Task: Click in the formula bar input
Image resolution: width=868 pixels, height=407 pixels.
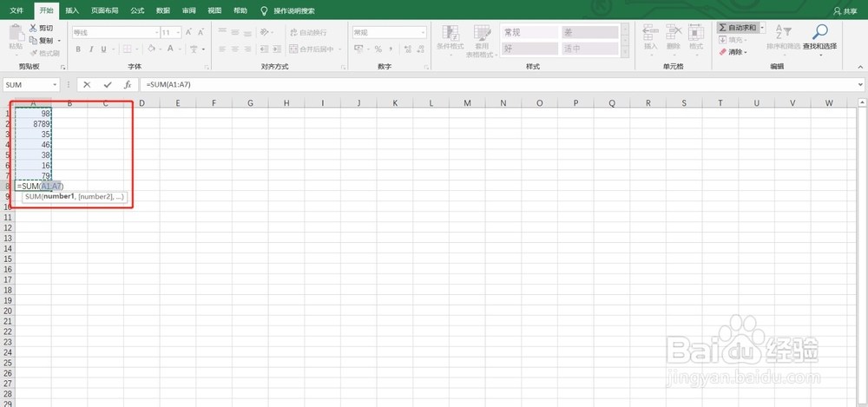Action: pyautogui.click(x=496, y=85)
